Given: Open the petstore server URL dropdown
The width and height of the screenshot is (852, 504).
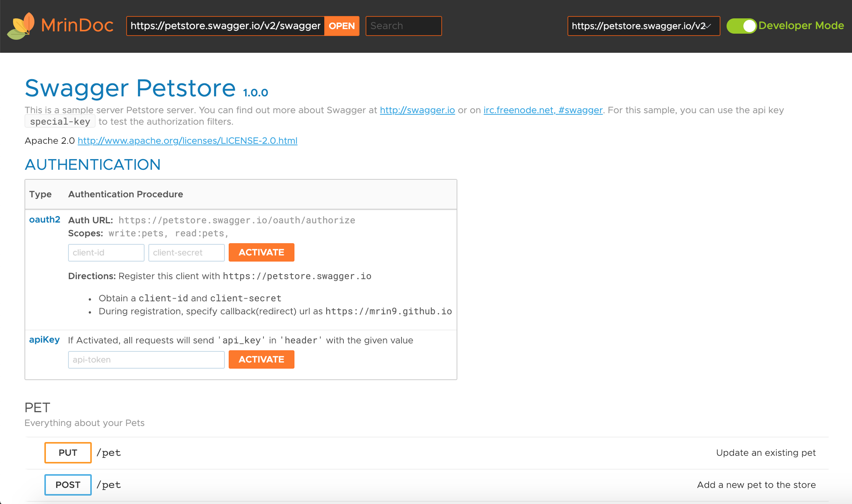Looking at the screenshot, I should [643, 26].
